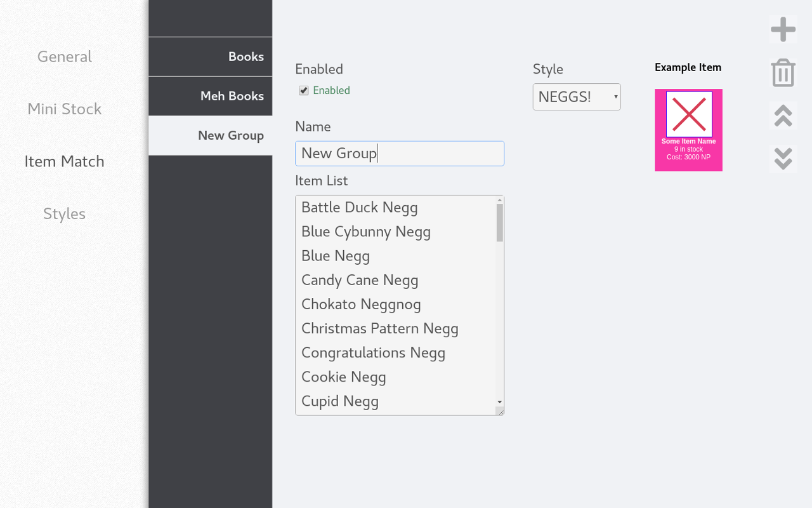Focus the Name input field
Viewport: 812px width, 508px height.
click(x=400, y=154)
